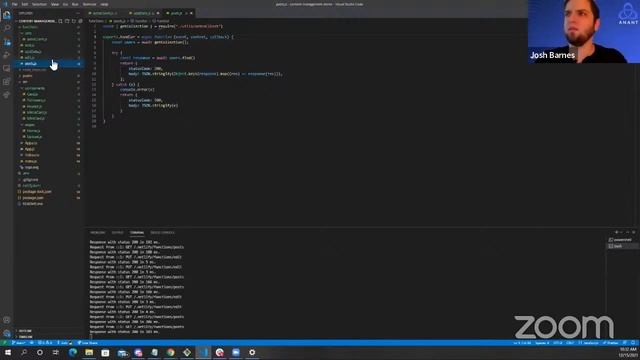Image resolution: width=640 pixels, height=360 pixels.
Task: Switch to the PROBLEMS panel tab
Action: pos(98,233)
